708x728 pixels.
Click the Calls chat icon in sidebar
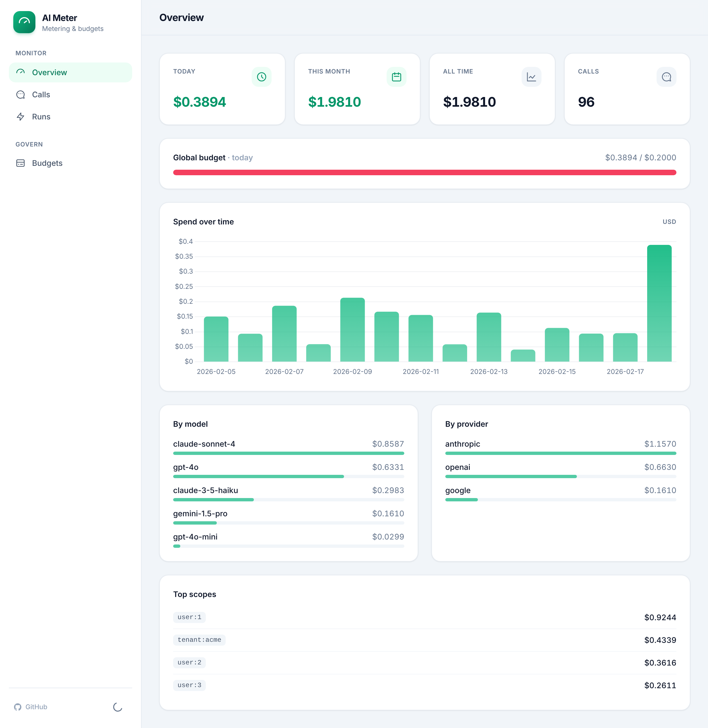[x=20, y=95]
